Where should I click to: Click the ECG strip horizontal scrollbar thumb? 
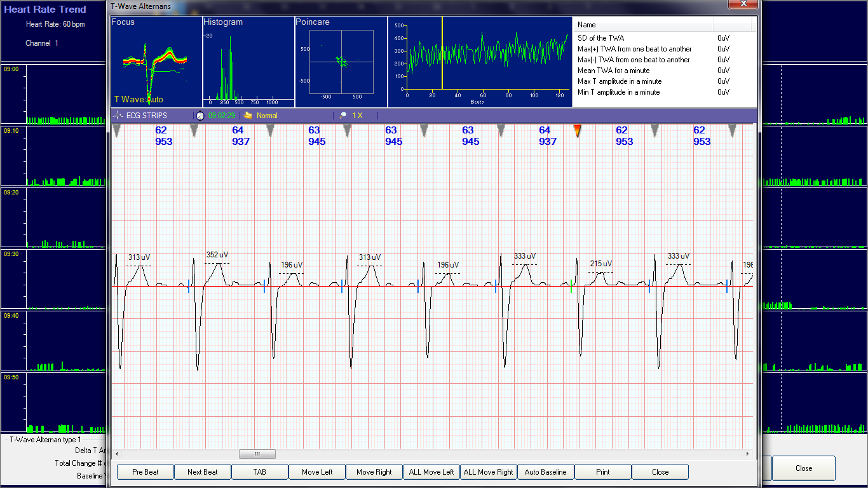[x=257, y=454]
